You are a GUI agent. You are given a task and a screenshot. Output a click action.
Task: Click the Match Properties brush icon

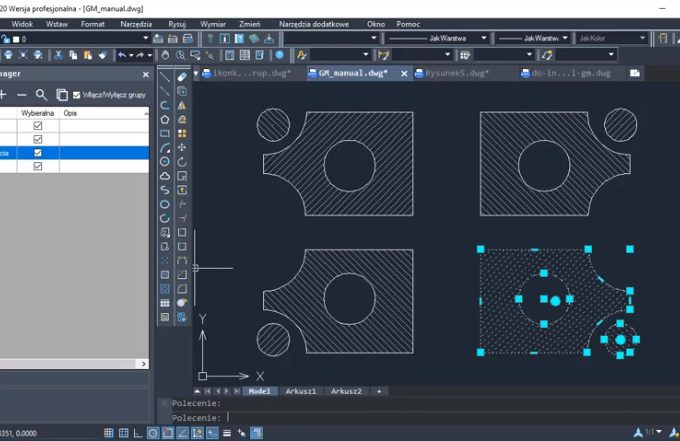pyautogui.click(x=102, y=55)
